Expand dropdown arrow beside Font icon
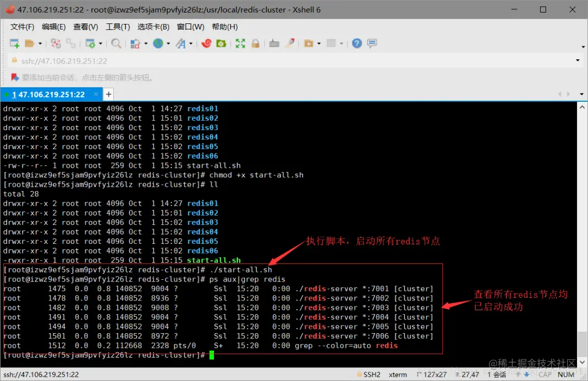The height and width of the screenshot is (381, 588). tap(191, 44)
